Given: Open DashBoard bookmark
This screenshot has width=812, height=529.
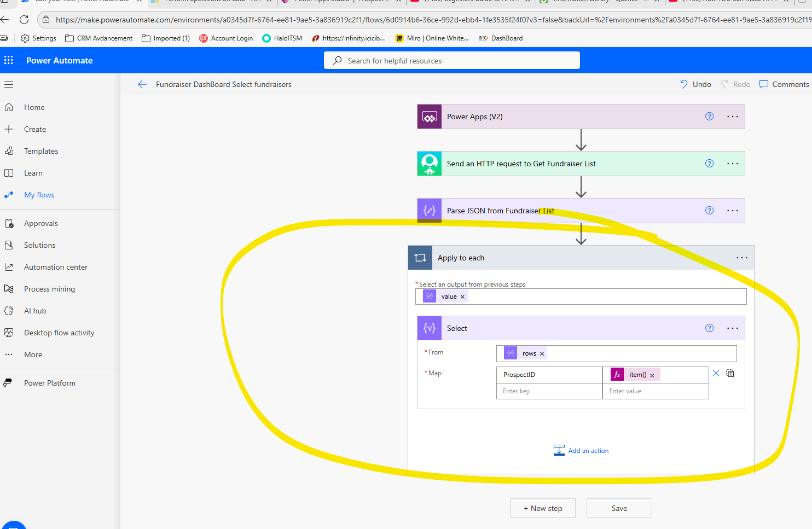Looking at the screenshot, I should [x=501, y=38].
